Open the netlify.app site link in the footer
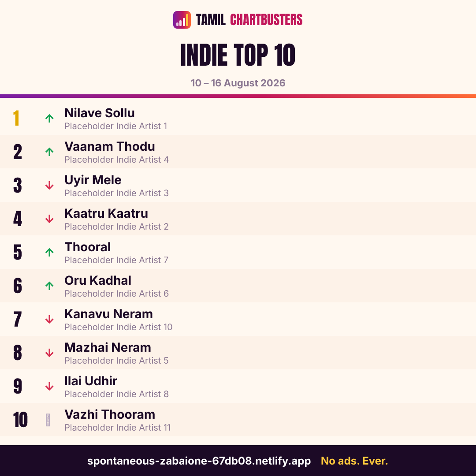The image size is (476, 476). [x=199, y=461]
